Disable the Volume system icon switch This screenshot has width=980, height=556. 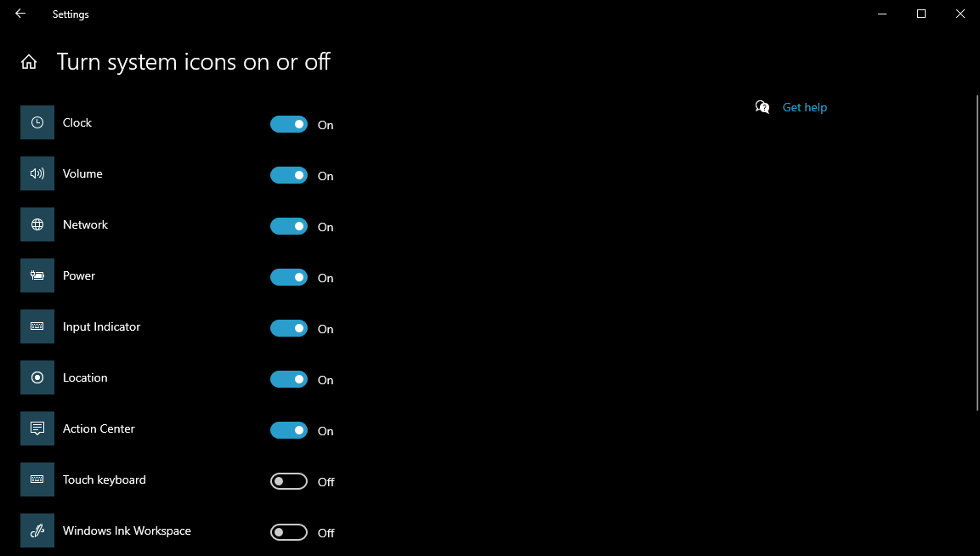point(289,175)
